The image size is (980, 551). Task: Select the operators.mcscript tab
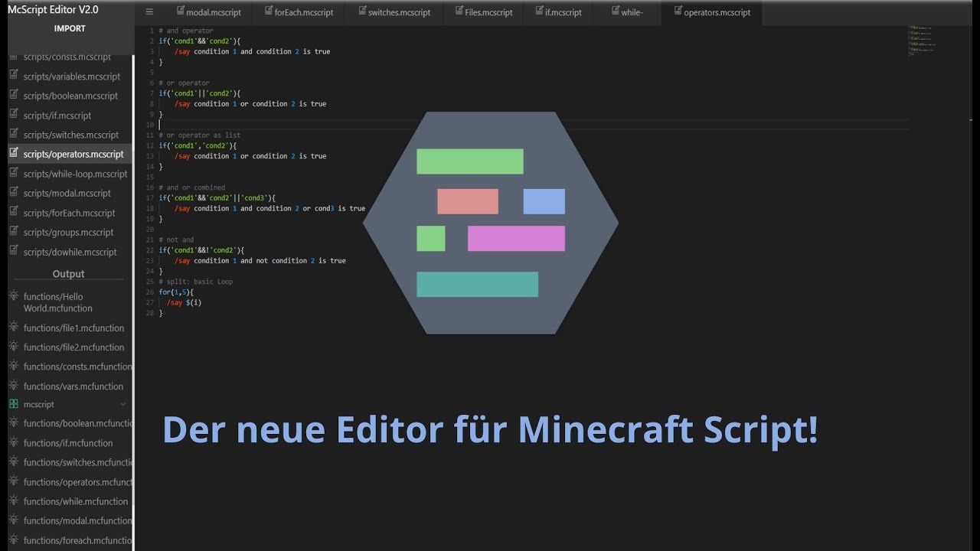(712, 12)
